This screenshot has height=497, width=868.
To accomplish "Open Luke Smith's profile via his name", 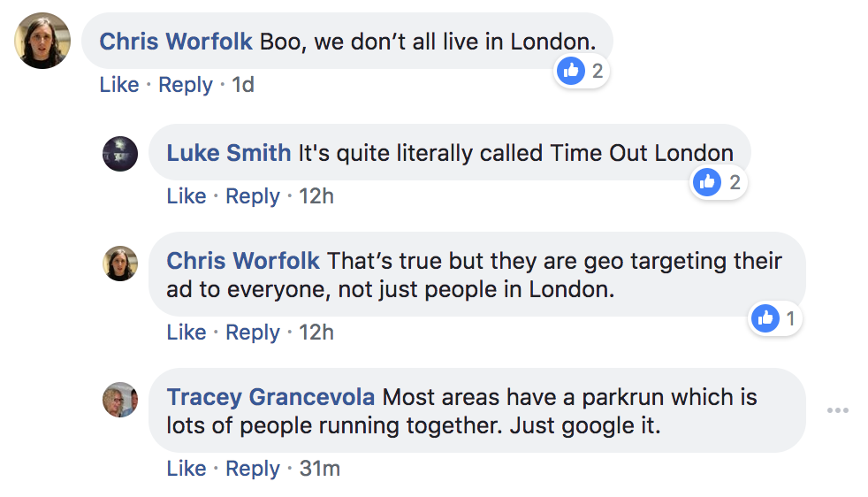I will point(228,152).
